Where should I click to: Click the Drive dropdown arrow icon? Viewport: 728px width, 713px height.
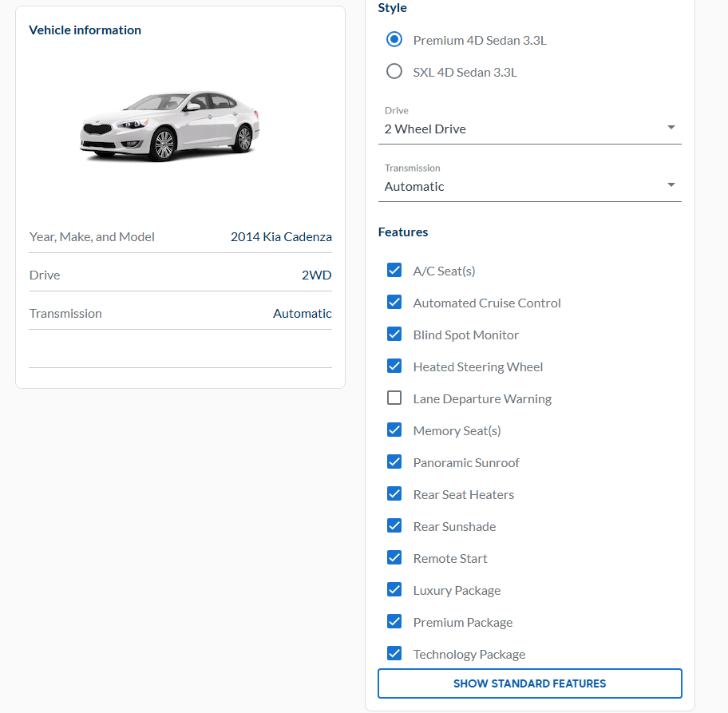[x=671, y=128]
